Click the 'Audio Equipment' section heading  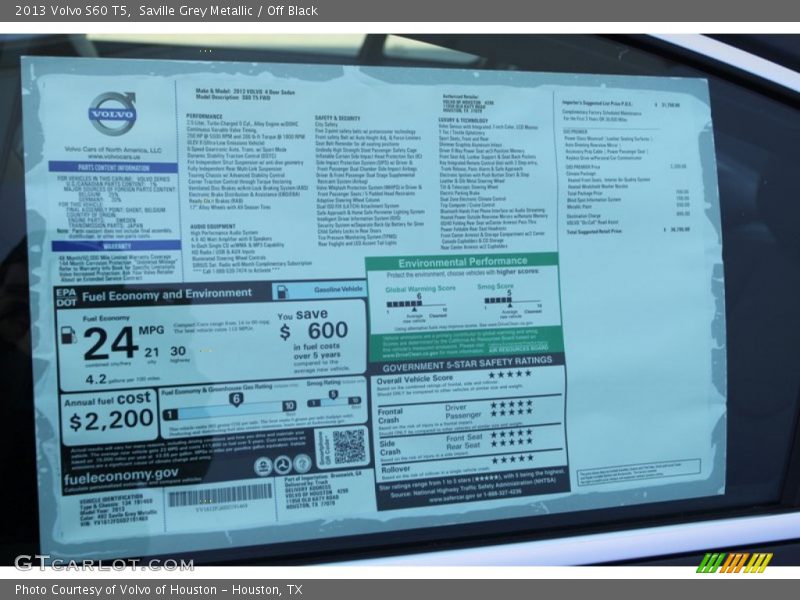click(213, 226)
